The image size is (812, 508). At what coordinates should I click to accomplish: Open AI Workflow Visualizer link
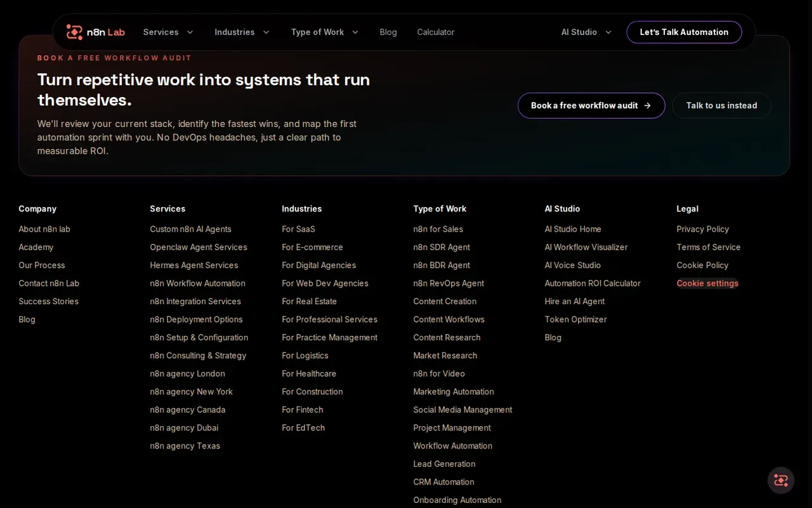coord(586,247)
